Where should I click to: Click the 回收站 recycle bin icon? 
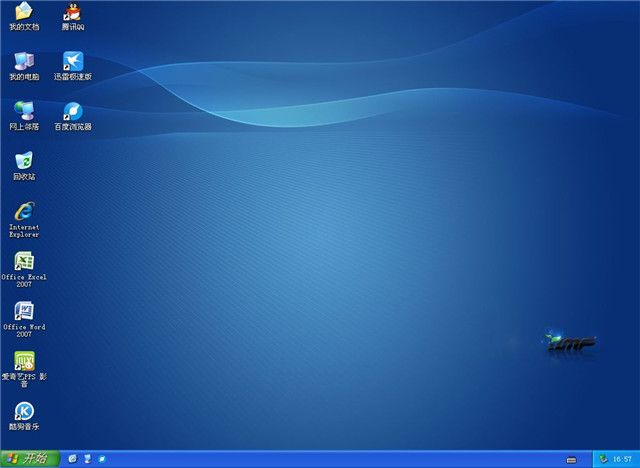point(24,161)
